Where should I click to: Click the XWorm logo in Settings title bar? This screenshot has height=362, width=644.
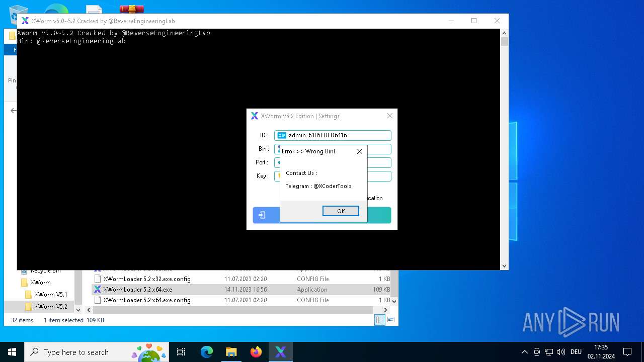point(255,116)
